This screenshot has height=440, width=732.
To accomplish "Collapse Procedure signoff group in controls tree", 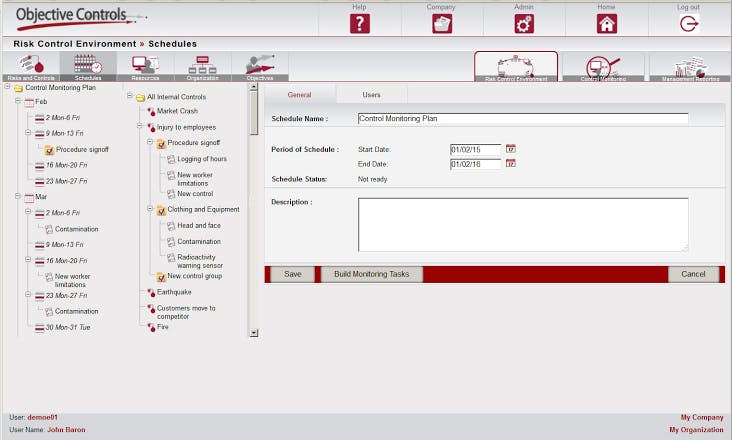I will tap(150, 142).
